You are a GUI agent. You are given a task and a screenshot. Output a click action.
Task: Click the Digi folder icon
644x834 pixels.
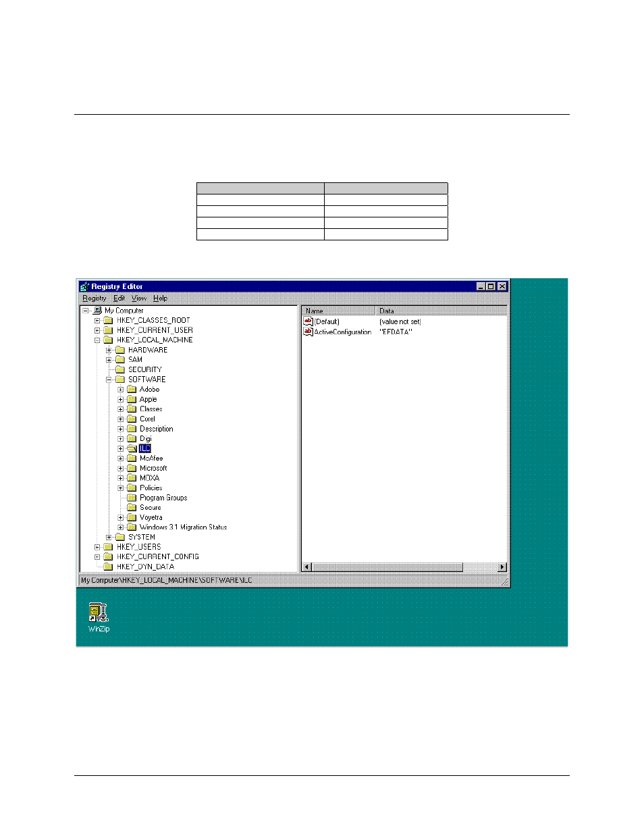click(132, 438)
